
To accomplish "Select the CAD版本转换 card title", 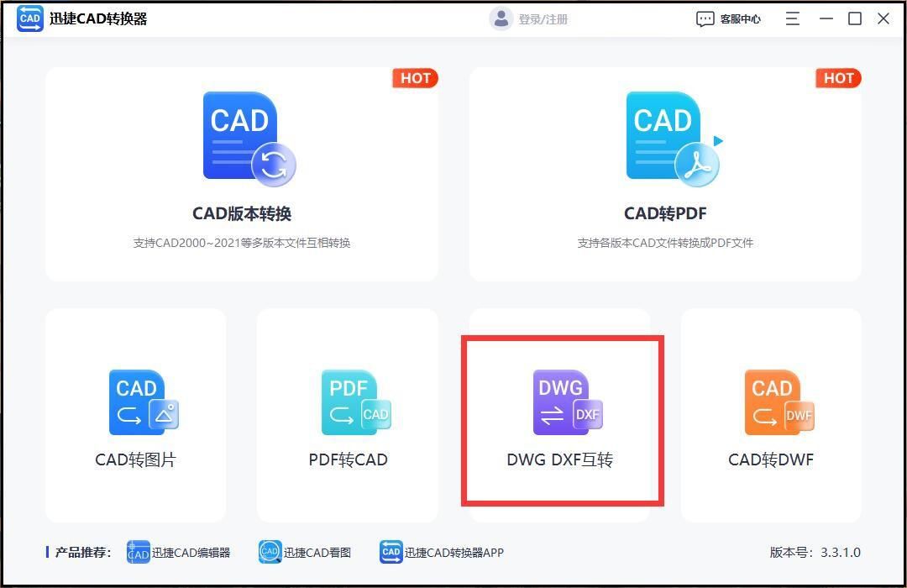I will pos(242,213).
